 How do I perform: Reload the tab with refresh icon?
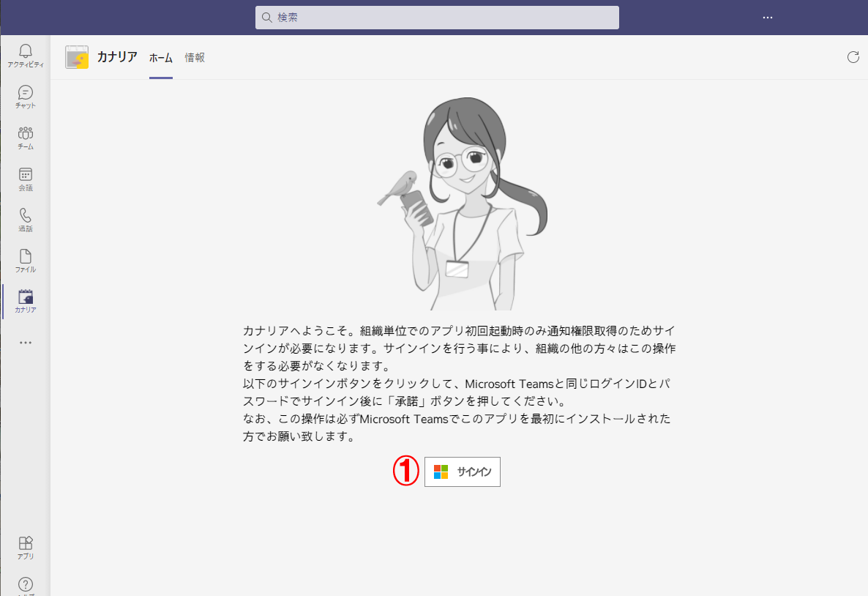click(x=853, y=57)
